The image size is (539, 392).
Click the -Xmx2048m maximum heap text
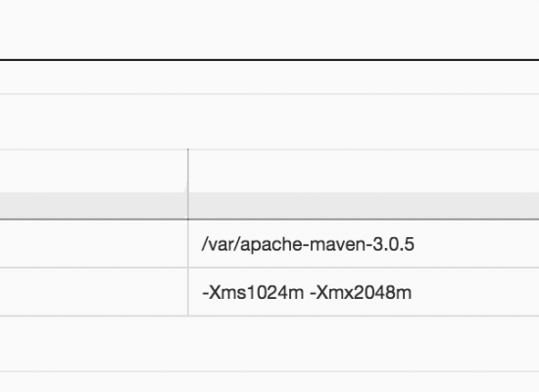point(361,293)
